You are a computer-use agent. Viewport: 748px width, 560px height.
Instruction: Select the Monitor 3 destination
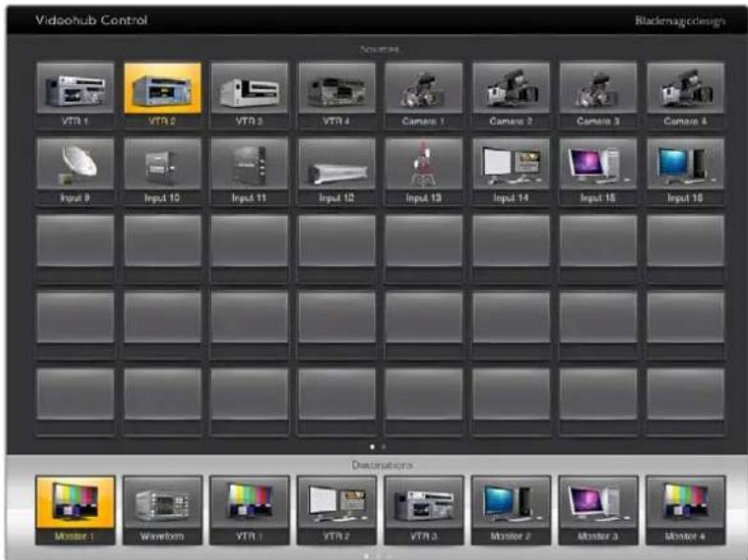598,509
